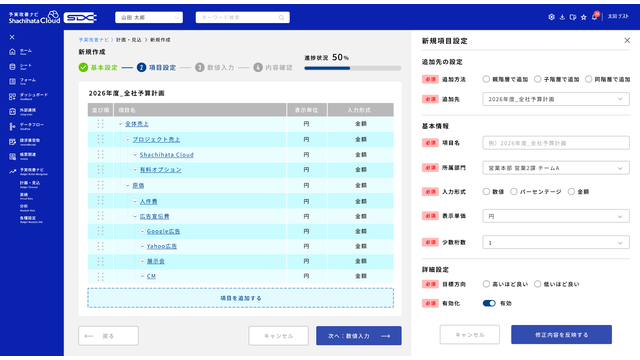Open the Shachihata Cloud item link

[x=167, y=155]
